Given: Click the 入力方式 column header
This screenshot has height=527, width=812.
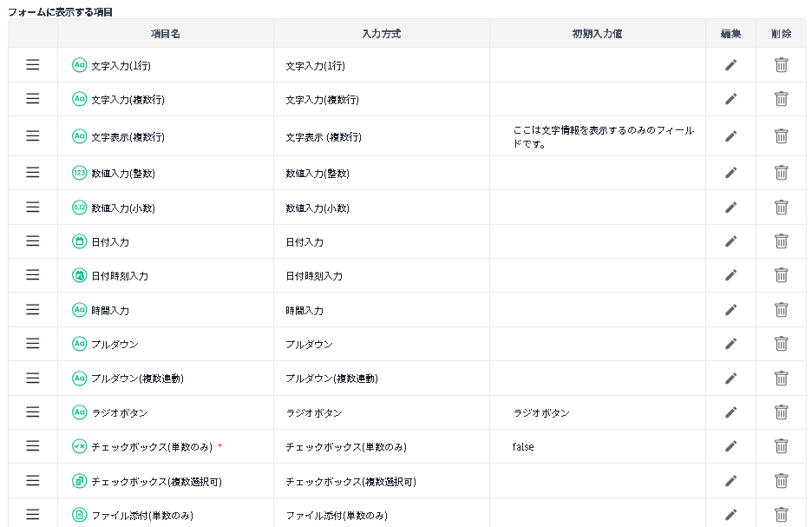Looking at the screenshot, I should (381, 34).
